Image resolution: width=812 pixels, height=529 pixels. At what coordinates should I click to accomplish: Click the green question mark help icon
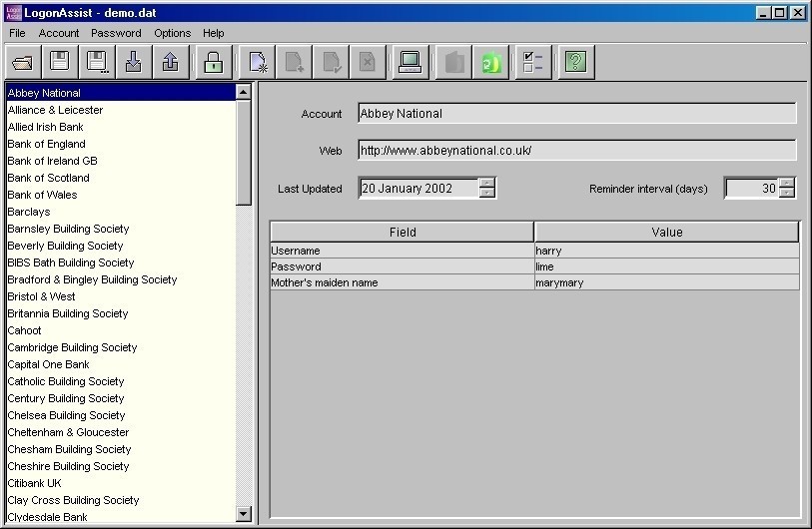coord(576,62)
